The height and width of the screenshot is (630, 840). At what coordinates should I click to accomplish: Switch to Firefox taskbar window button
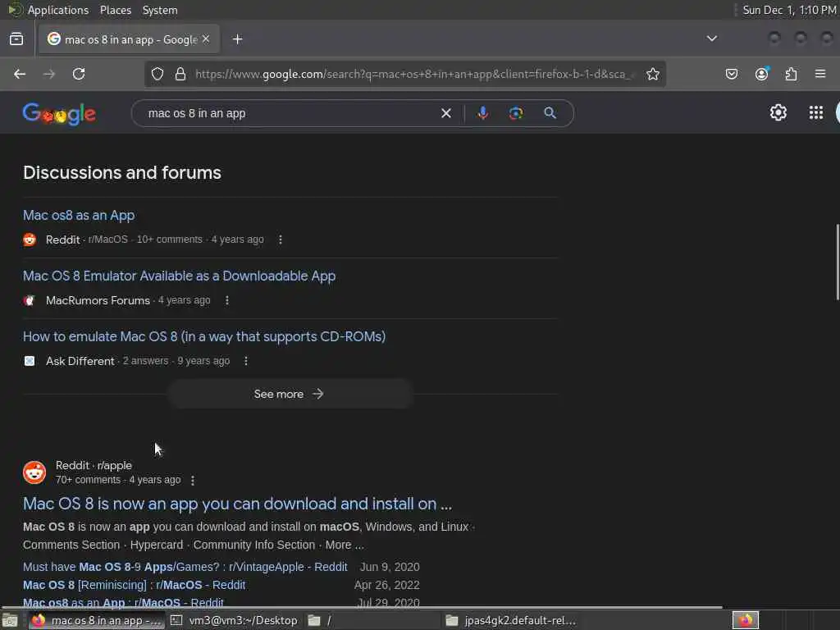pyautogui.click(x=95, y=620)
